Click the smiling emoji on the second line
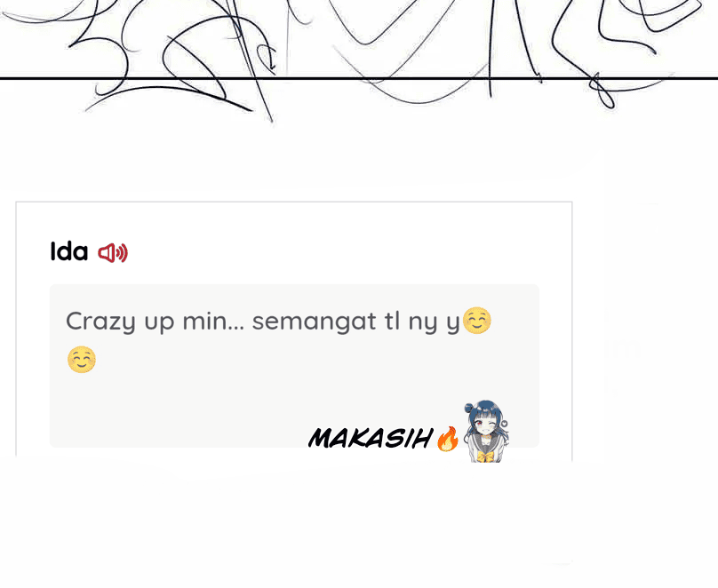This screenshot has height=588, width=718. [x=82, y=360]
